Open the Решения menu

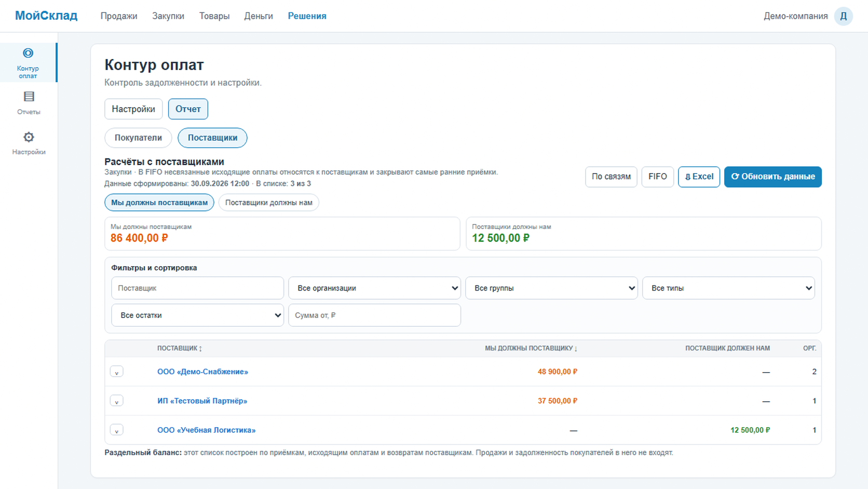click(307, 16)
